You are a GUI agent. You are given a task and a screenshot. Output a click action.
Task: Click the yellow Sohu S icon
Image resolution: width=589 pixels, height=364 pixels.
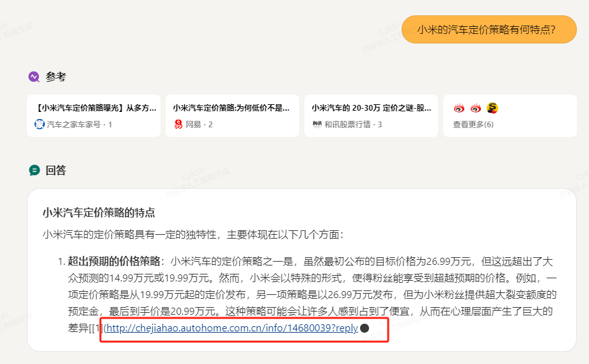click(x=492, y=108)
